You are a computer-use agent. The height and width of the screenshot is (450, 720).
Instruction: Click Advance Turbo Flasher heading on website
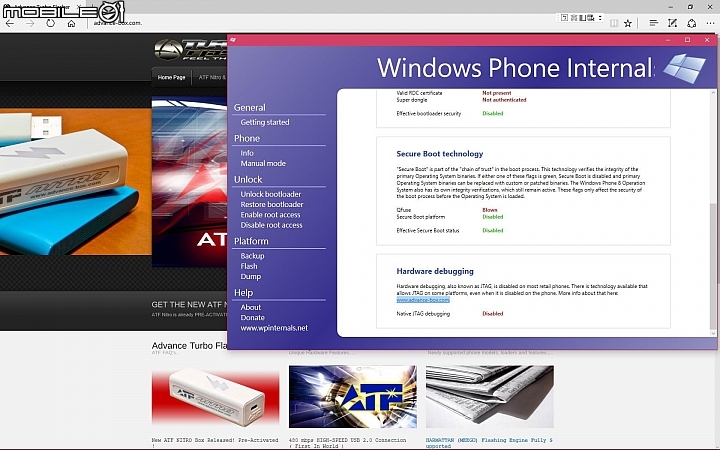click(189, 346)
